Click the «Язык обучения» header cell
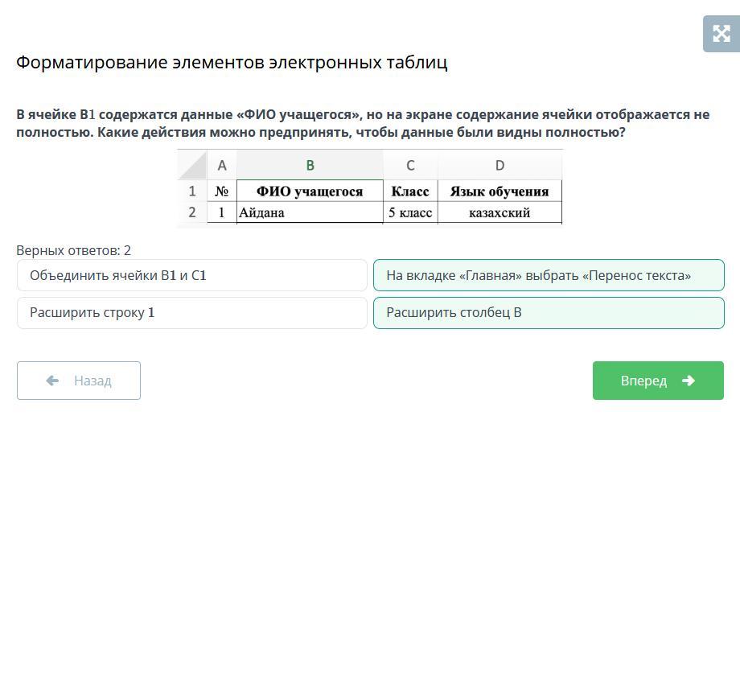The height and width of the screenshot is (700, 740). (499, 191)
